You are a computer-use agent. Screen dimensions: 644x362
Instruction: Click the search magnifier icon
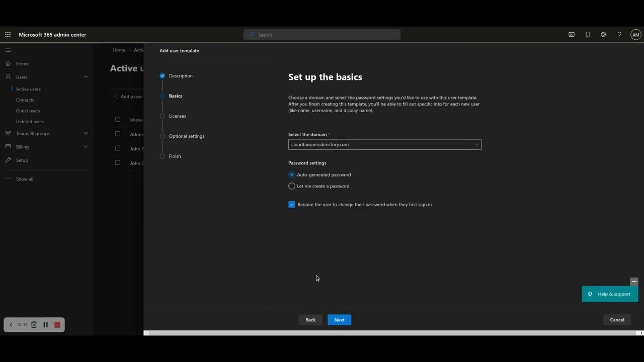pos(252,35)
